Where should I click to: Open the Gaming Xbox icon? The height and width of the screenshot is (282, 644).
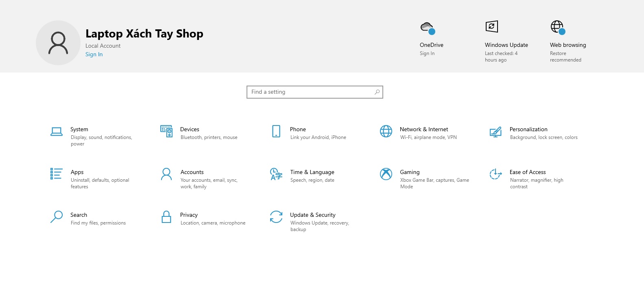tap(386, 174)
